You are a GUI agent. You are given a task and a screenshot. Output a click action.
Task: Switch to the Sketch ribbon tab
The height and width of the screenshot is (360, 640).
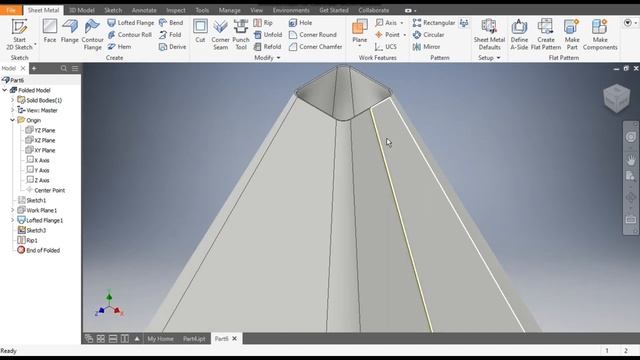(x=113, y=10)
